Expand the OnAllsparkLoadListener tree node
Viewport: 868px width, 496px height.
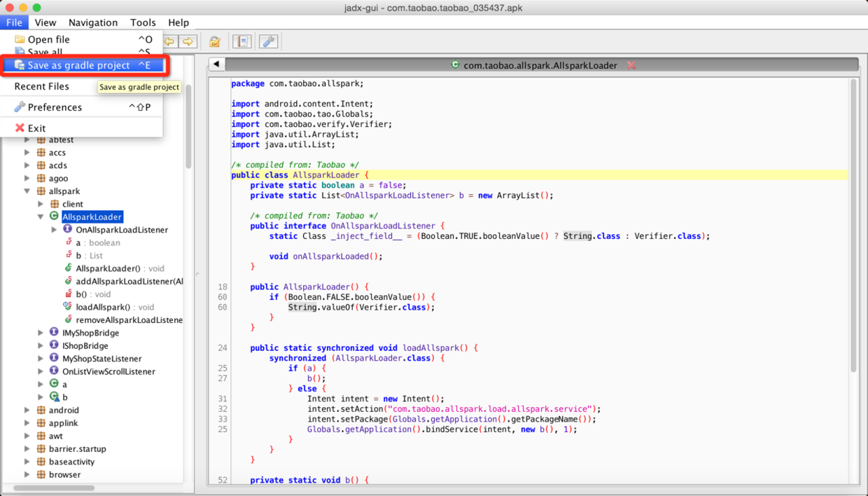tap(55, 230)
